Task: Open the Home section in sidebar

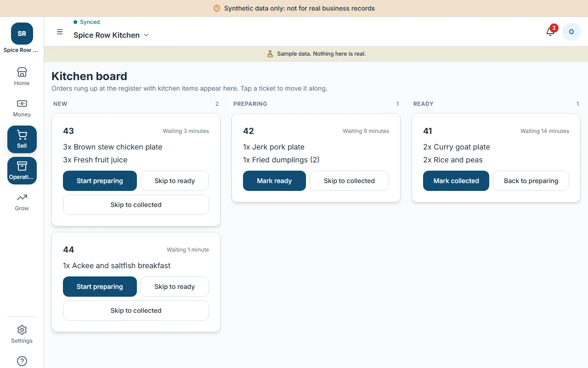Action: [22, 77]
